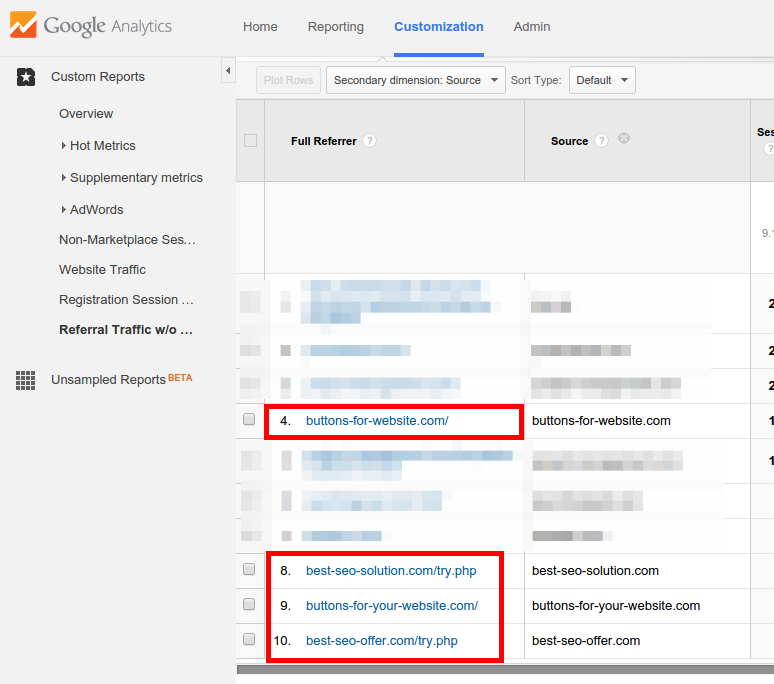Click the Google Analytics logo icon

[23, 25]
